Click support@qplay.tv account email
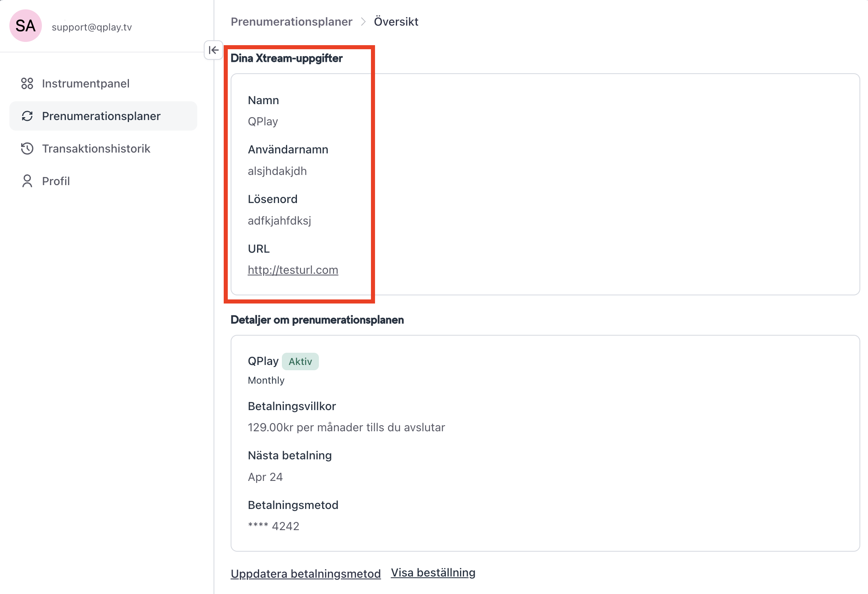This screenshot has width=868, height=594. pyautogui.click(x=92, y=27)
